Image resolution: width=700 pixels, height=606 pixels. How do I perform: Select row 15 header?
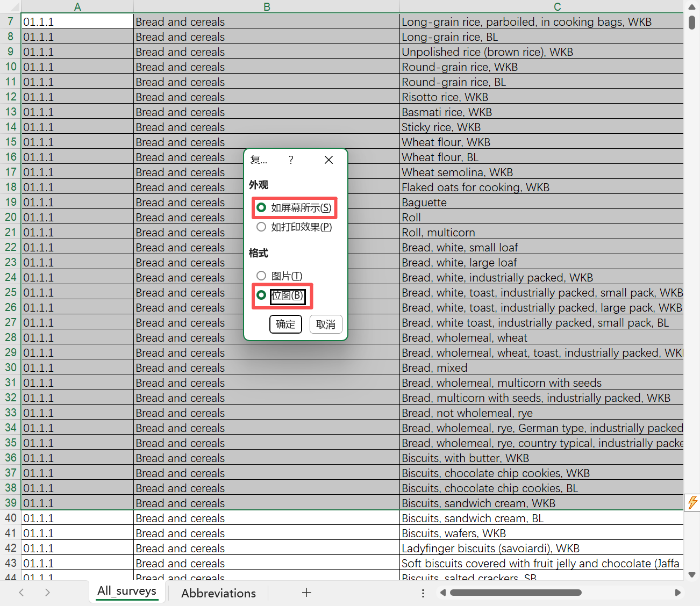10,142
